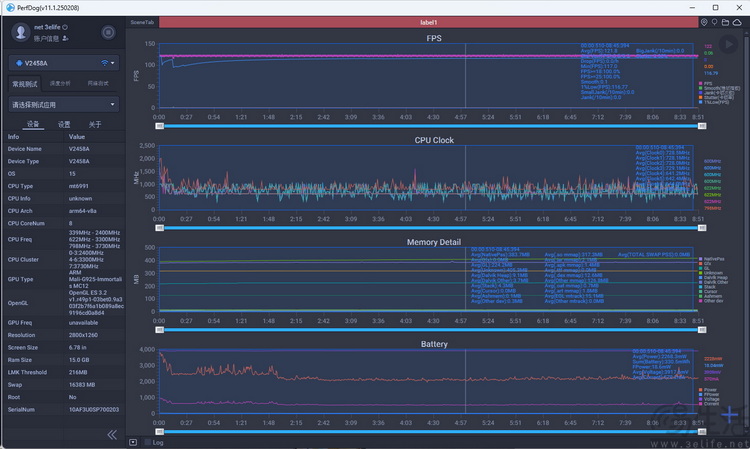The height and width of the screenshot is (449, 750).
Task: Click the net 3elife username
Action: [x=47, y=27]
